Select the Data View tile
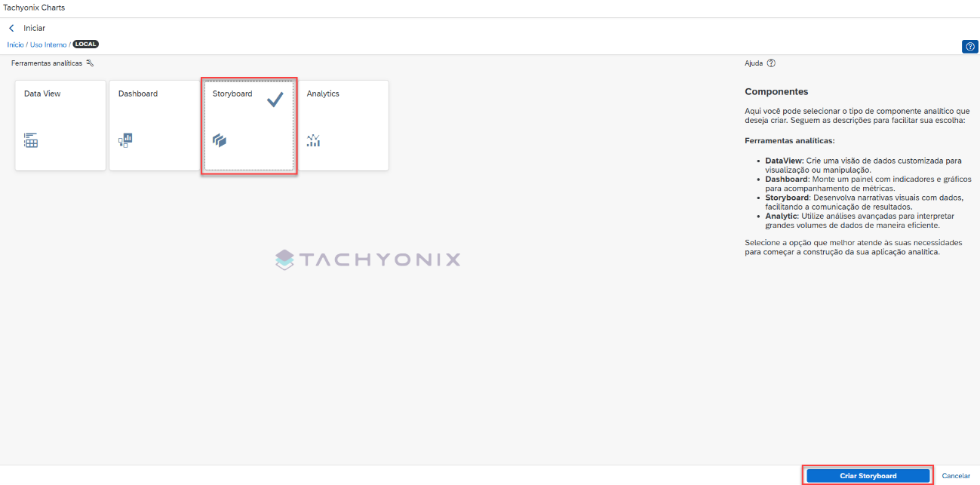Screen dimensions: 980x485 pyautogui.click(x=60, y=125)
